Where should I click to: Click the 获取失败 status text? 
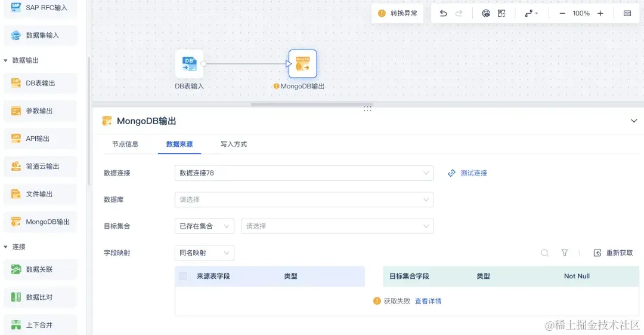[397, 301]
